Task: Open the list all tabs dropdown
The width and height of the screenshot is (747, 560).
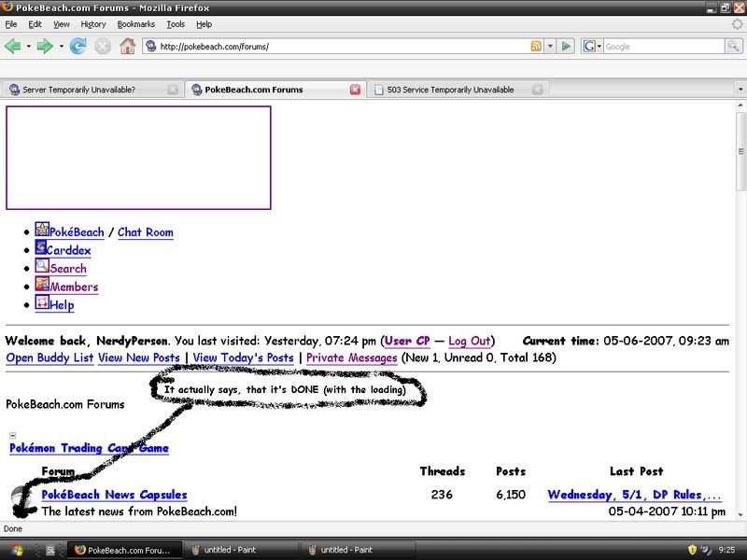Action: tap(740, 89)
